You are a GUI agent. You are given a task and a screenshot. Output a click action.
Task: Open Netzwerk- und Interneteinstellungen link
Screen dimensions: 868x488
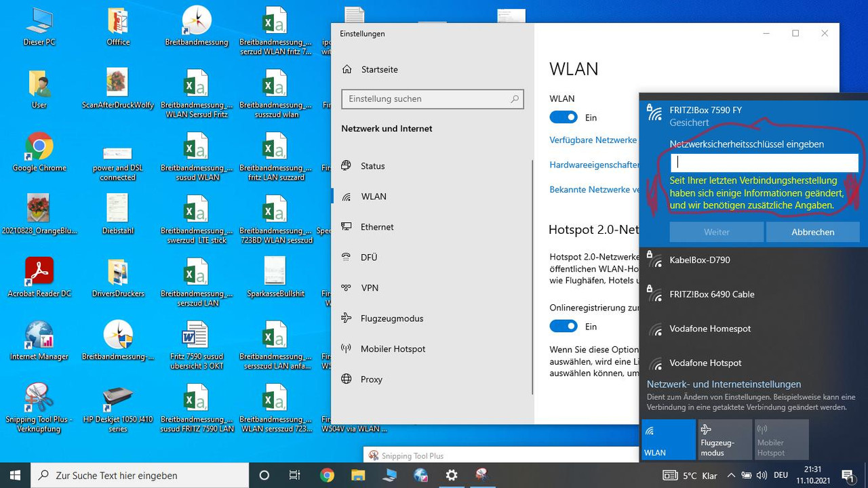pos(724,384)
